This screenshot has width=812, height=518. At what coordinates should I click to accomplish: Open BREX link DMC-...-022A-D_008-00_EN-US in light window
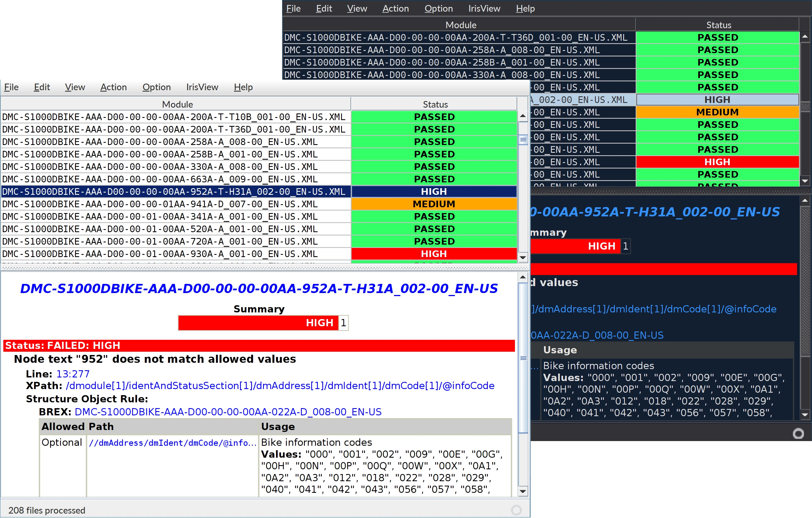pos(228,412)
